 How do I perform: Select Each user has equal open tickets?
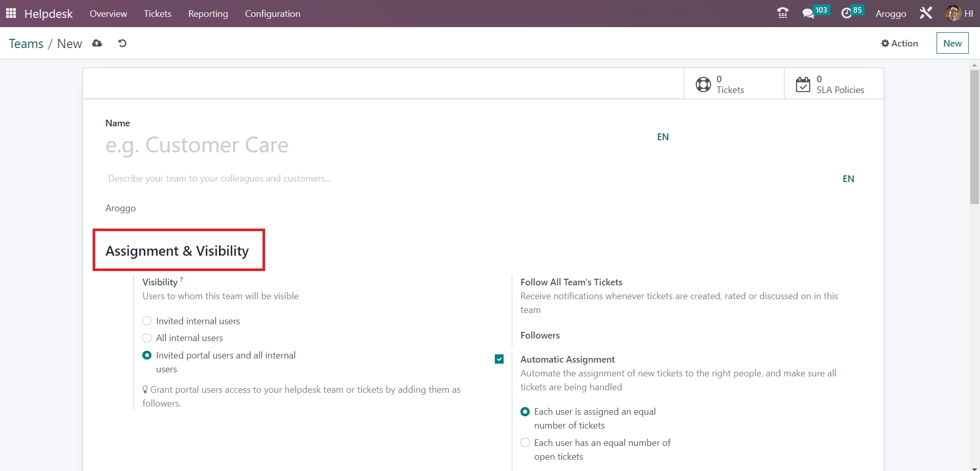pos(525,443)
